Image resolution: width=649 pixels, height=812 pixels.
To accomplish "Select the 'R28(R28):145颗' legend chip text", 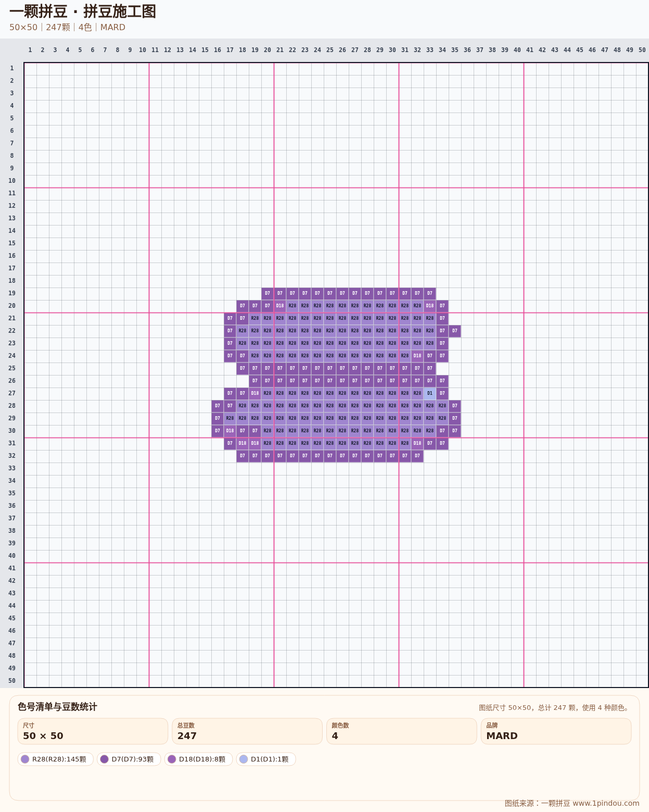I will (59, 759).
